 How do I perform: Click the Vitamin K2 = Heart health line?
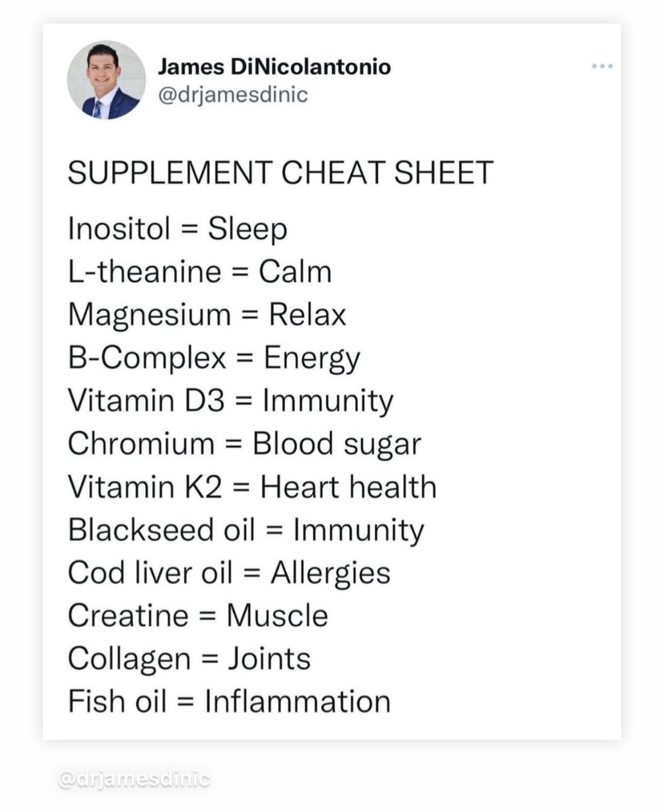[252, 487]
